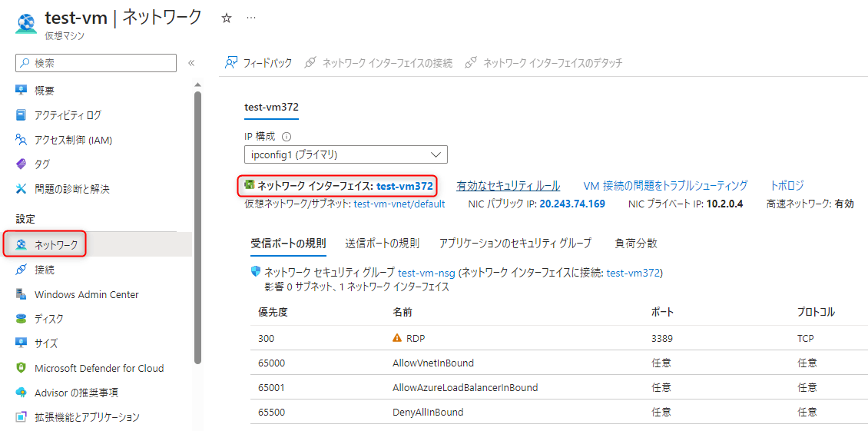Open アクティビティ ログ menu item

point(68,115)
